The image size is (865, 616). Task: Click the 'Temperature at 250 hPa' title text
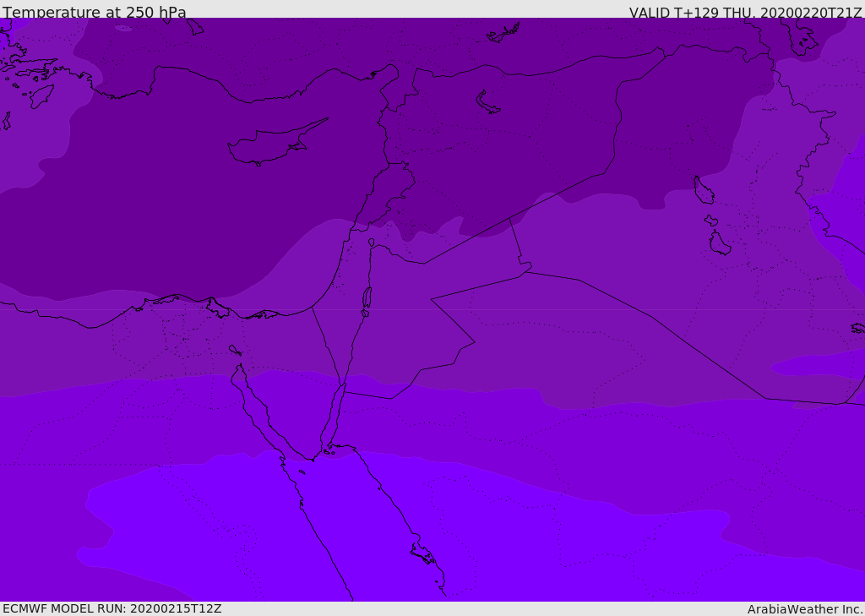point(95,12)
